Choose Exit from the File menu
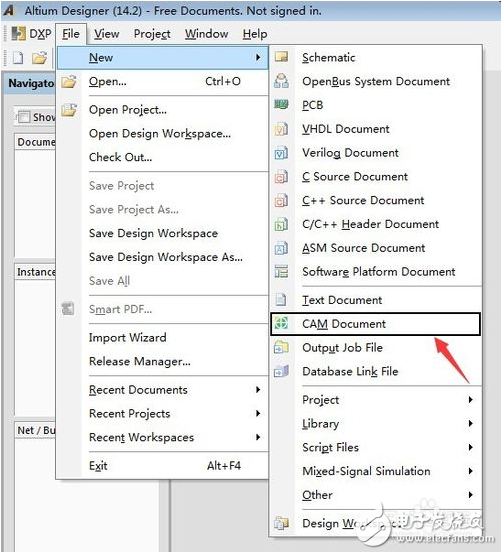Viewport: 503px width, 555px height. coord(98,466)
